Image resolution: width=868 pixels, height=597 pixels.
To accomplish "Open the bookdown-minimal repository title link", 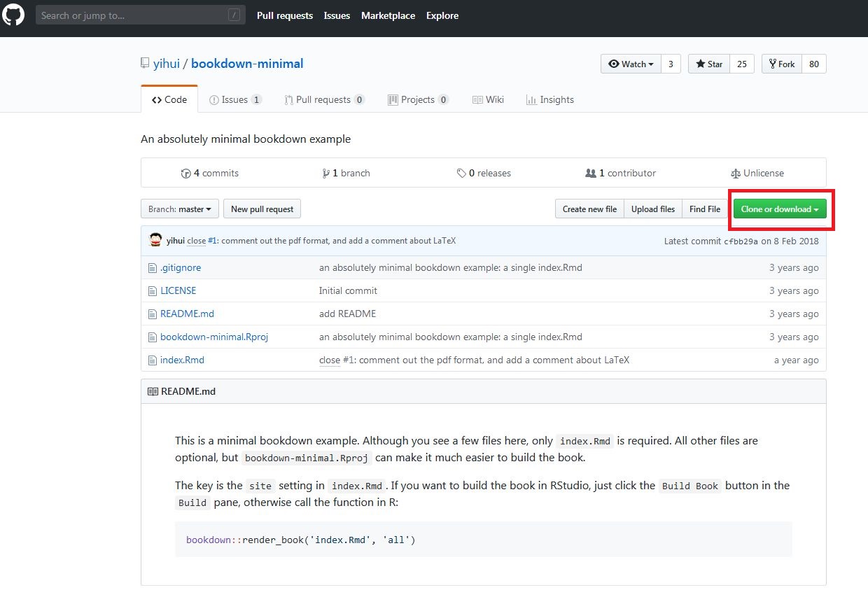I will click(x=247, y=64).
